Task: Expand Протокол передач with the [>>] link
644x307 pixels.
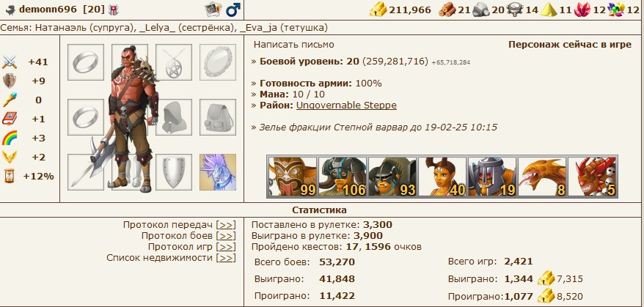Action: pos(226,225)
